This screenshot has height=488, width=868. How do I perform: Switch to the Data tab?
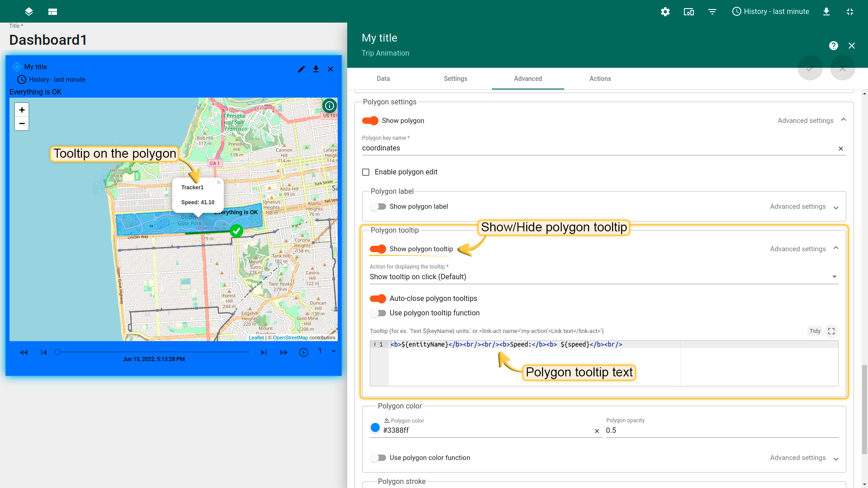(383, 79)
